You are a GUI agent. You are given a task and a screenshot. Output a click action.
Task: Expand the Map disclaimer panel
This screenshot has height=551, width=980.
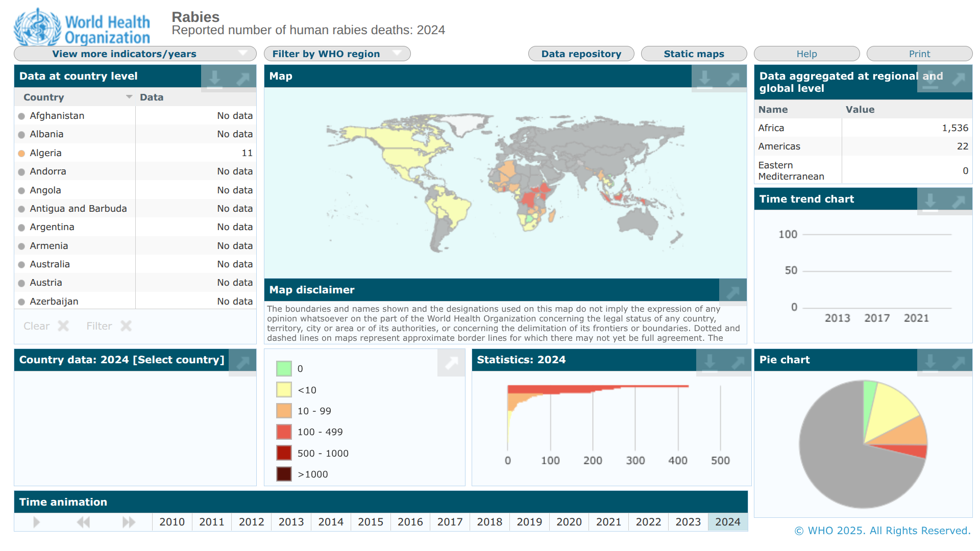pyautogui.click(x=733, y=292)
